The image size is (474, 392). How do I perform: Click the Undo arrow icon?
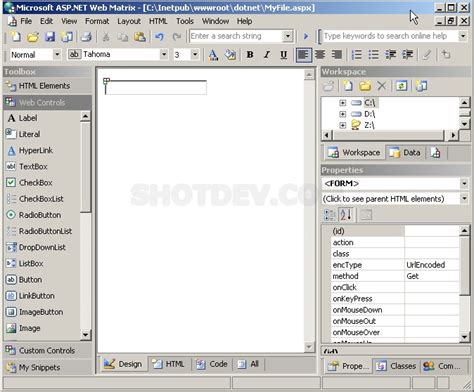[x=160, y=36]
